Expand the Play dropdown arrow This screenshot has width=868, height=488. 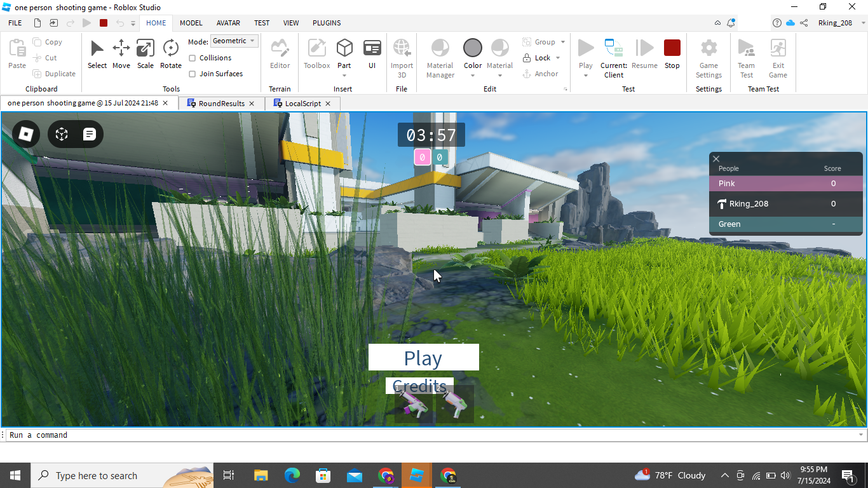[x=586, y=76]
